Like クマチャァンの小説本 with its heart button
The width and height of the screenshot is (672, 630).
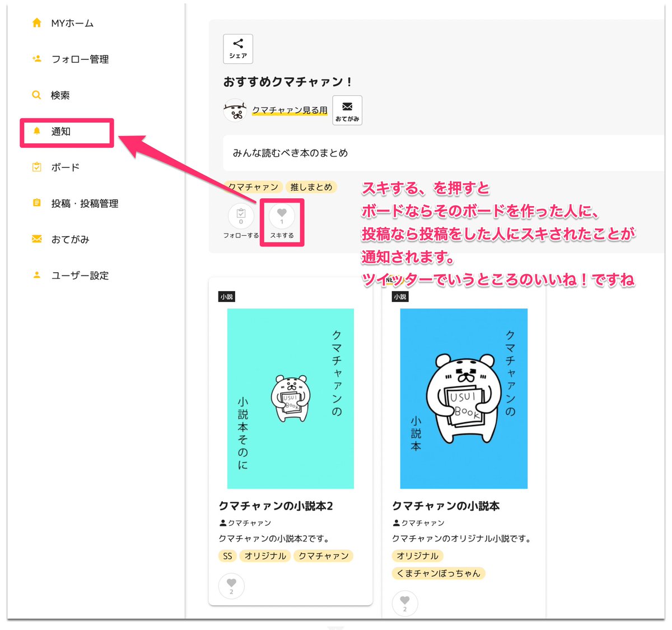(405, 603)
